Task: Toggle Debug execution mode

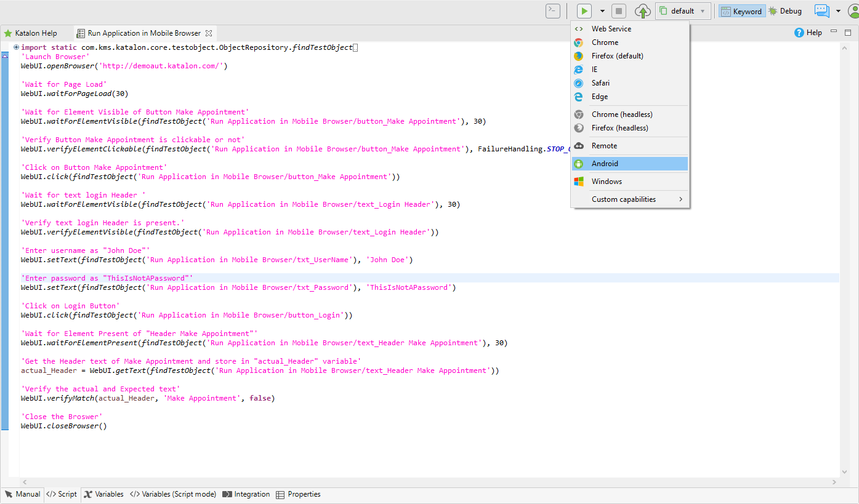Action: tap(785, 10)
